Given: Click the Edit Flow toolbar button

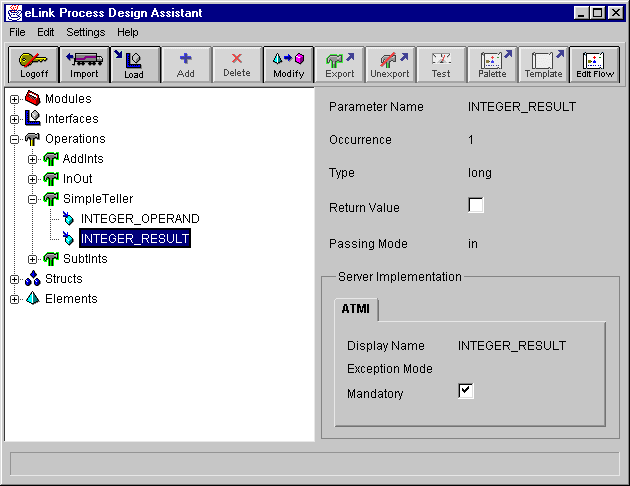Looking at the screenshot, I should pyautogui.click(x=595, y=65).
